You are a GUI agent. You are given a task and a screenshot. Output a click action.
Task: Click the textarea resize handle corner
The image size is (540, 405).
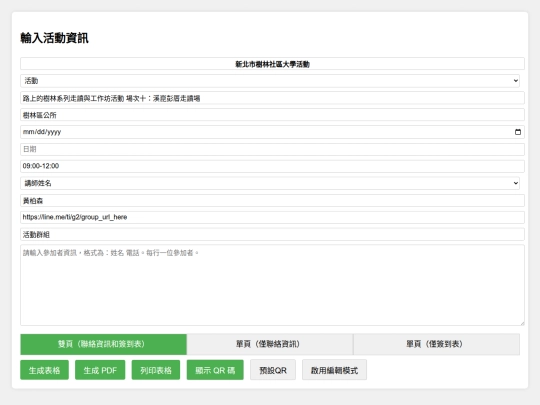(522, 323)
